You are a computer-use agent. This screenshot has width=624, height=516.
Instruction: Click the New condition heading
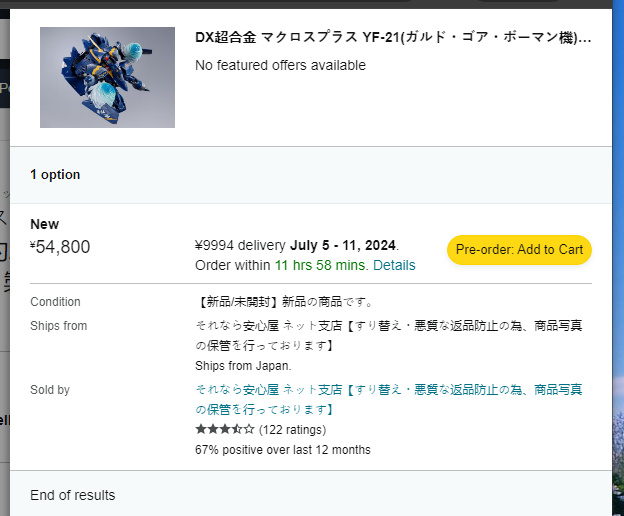(x=45, y=224)
